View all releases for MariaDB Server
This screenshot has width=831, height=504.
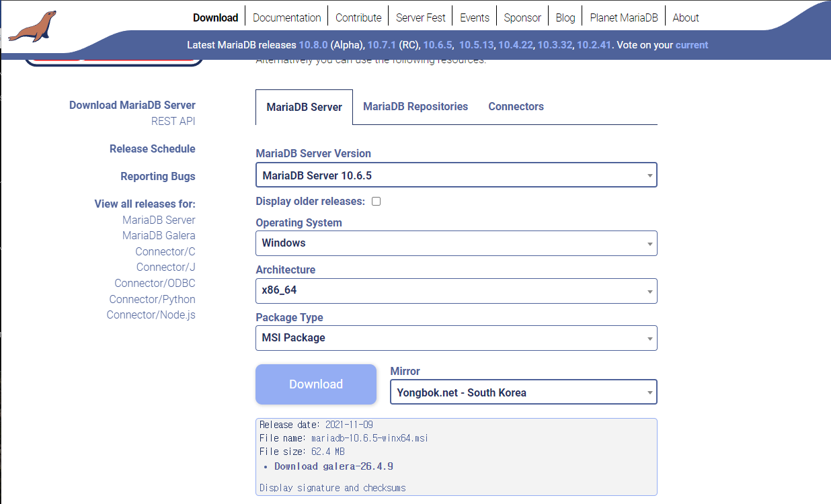[x=159, y=220]
